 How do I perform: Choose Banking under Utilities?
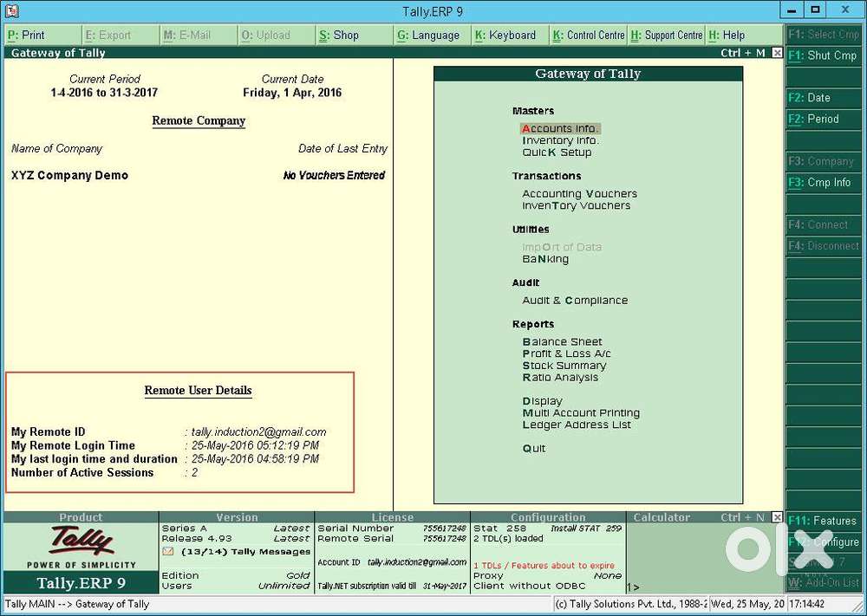pyautogui.click(x=545, y=259)
